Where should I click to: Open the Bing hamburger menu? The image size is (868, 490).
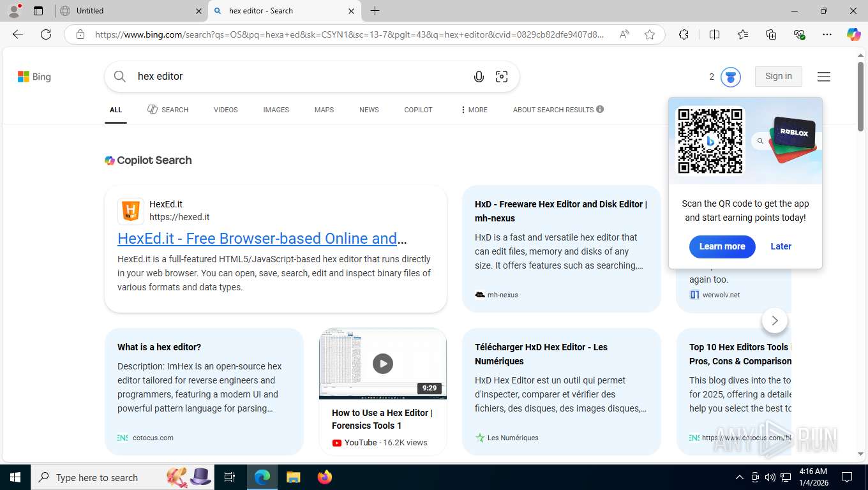tap(824, 77)
